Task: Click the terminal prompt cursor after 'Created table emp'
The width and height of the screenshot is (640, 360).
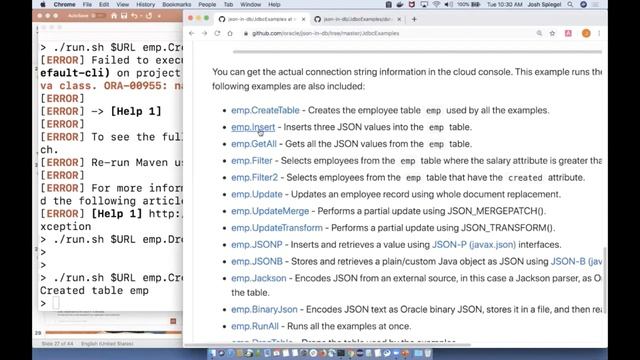Action: (56, 303)
